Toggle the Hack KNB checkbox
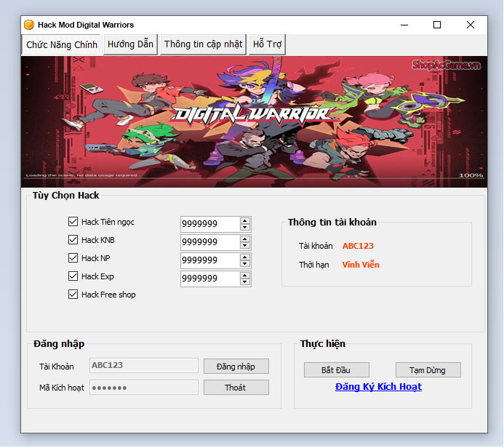 (73, 240)
